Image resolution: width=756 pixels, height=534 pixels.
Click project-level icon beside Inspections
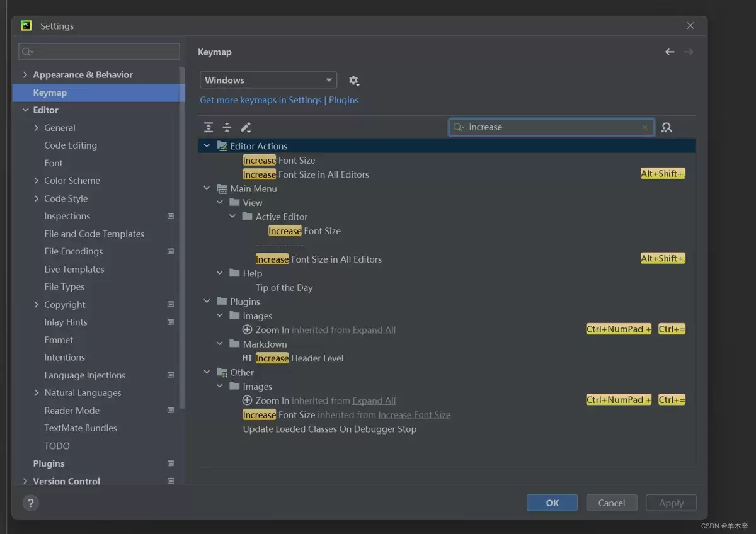170,216
